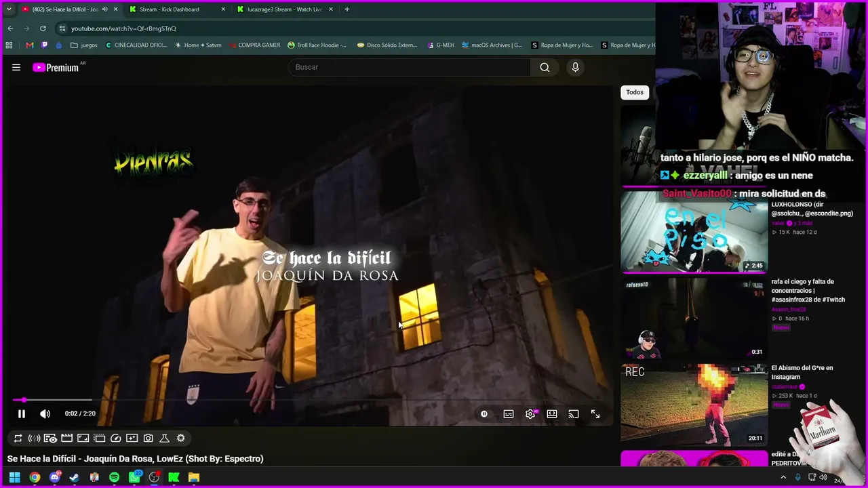This screenshot has height=488, width=868.
Task: Open the YouTube hamburger guide menu
Action: click(x=16, y=67)
